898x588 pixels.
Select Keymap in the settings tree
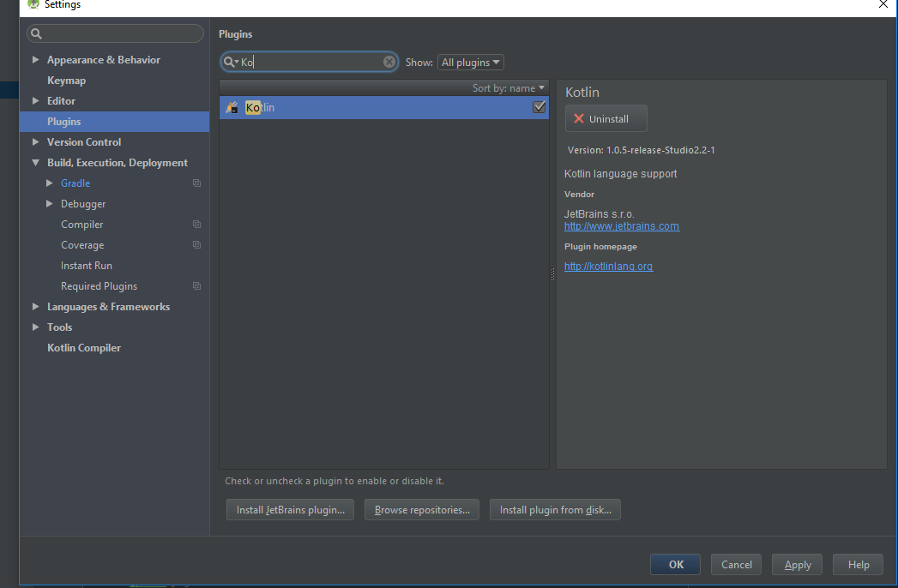66,81
